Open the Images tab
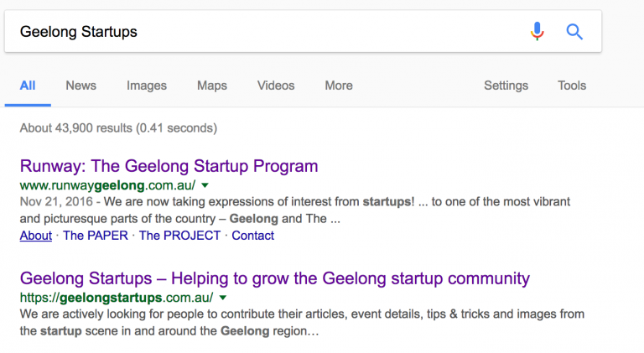 click(147, 86)
